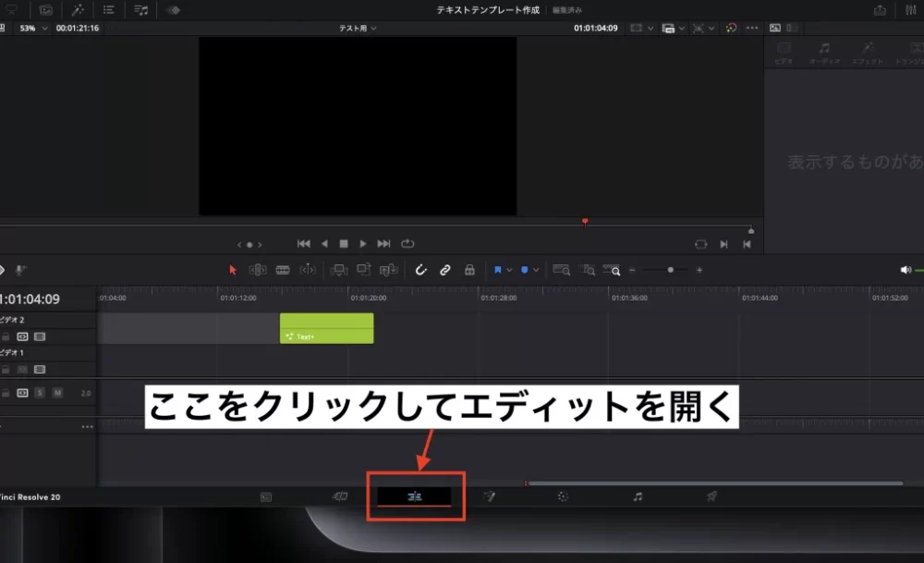
Task: Activate the Blade edit tool
Action: (283, 270)
